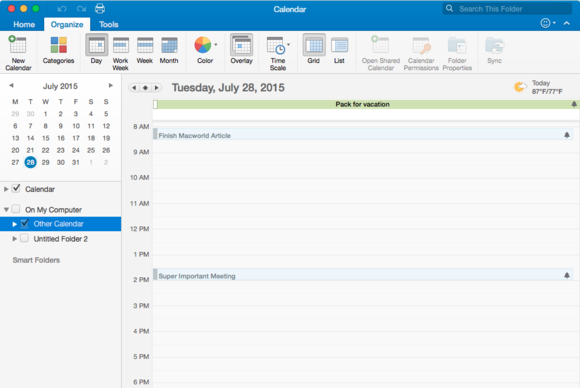Select July 28 in the mini calendar
The image size is (580, 388).
tap(30, 162)
